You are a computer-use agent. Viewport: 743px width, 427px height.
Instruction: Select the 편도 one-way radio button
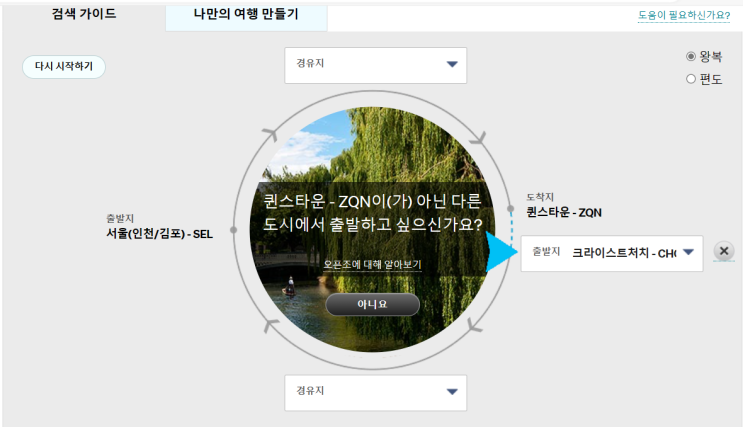click(x=691, y=79)
